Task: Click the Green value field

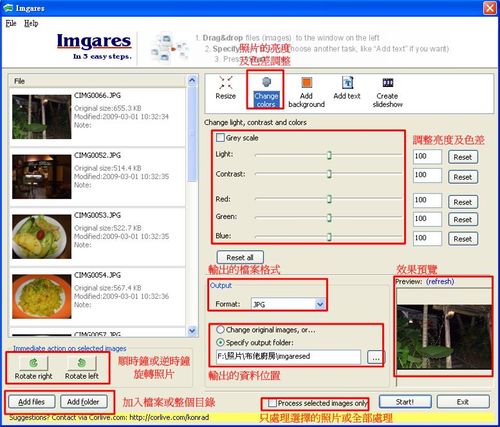Action: click(x=427, y=219)
